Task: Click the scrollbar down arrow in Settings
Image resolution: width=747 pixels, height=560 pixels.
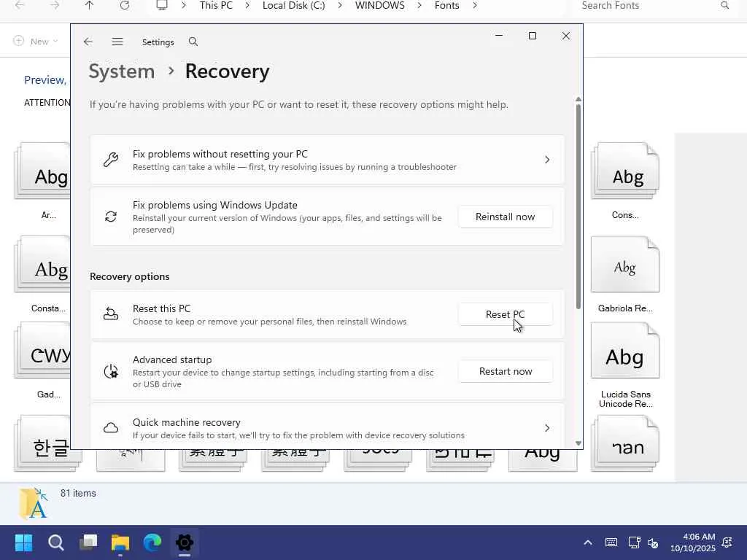Action: click(x=578, y=443)
